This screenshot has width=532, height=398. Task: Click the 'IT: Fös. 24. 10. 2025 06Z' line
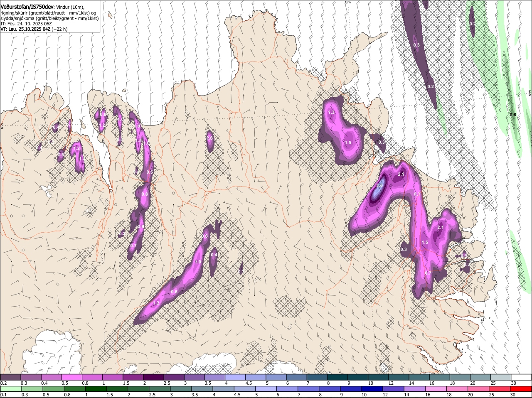[26, 24]
